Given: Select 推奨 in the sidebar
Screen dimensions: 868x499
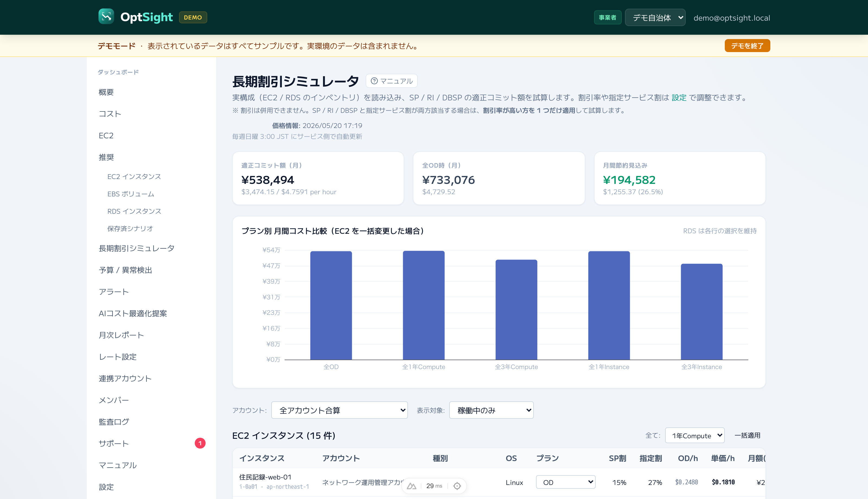Looking at the screenshot, I should tap(106, 157).
